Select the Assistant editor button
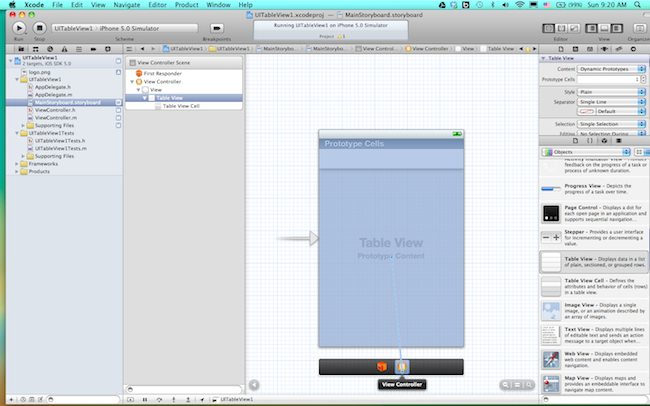Image resolution: width=650 pixels, height=406 pixels. pos(561,28)
